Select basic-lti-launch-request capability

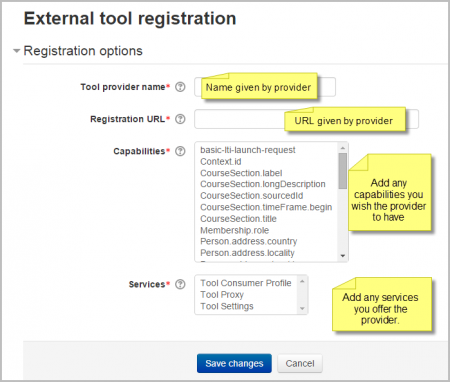pyautogui.click(x=248, y=150)
